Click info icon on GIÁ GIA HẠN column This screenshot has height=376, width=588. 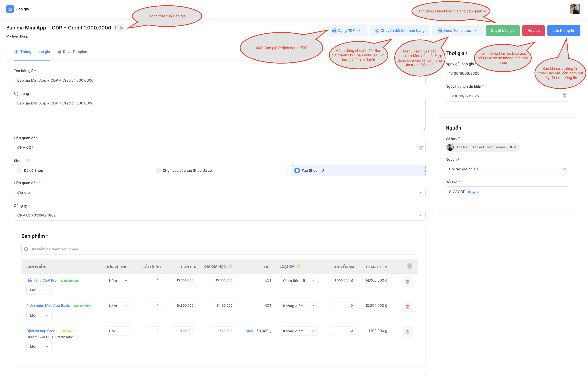230,266
